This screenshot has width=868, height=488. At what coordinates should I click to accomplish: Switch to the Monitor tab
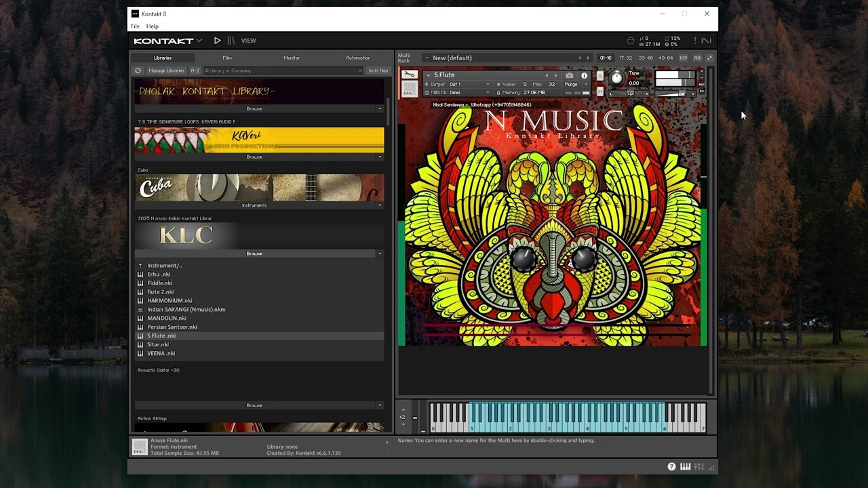click(292, 58)
